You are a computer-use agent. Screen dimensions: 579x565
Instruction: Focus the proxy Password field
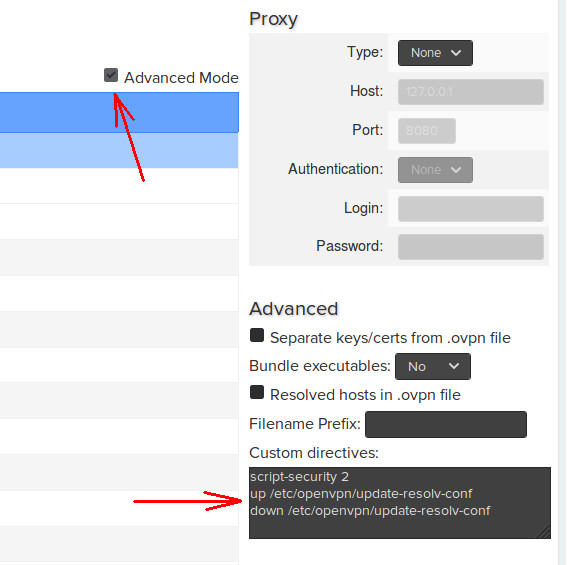(x=471, y=247)
